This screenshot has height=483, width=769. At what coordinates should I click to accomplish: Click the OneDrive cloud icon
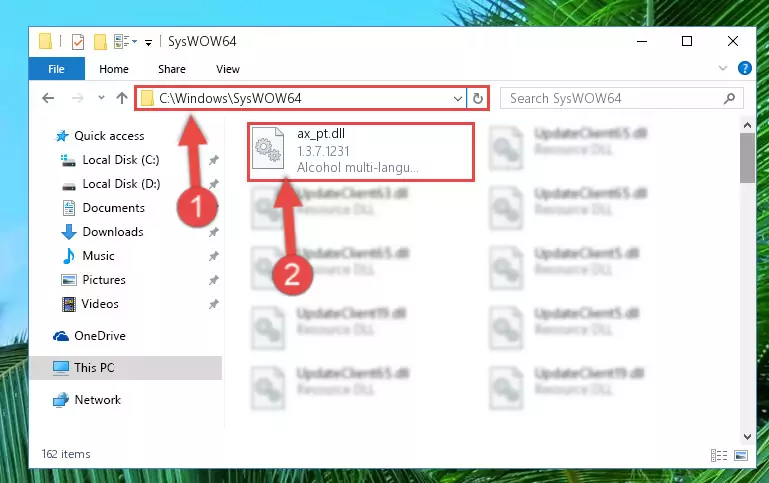[x=61, y=336]
